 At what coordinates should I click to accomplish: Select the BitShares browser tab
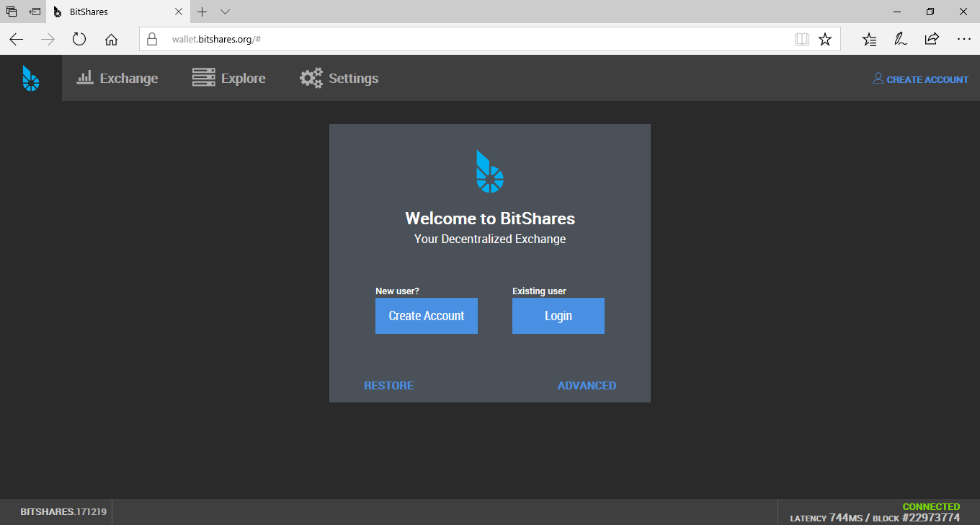pyautogui.click(x=119, y=12)
